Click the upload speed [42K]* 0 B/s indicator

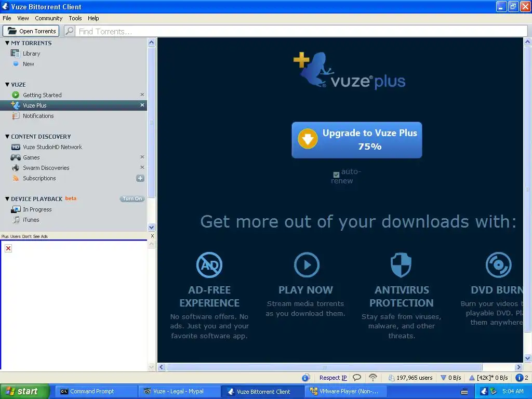point(488,378)
